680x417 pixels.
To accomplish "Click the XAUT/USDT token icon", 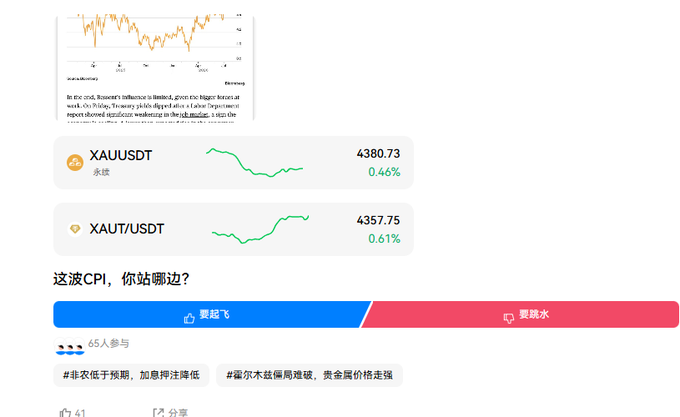I will [75, 229].
